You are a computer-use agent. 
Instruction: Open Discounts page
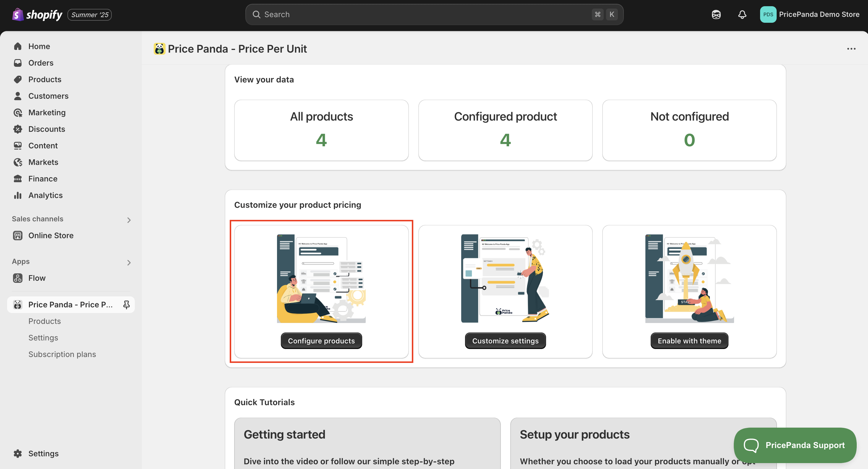[x=46, y=129]
